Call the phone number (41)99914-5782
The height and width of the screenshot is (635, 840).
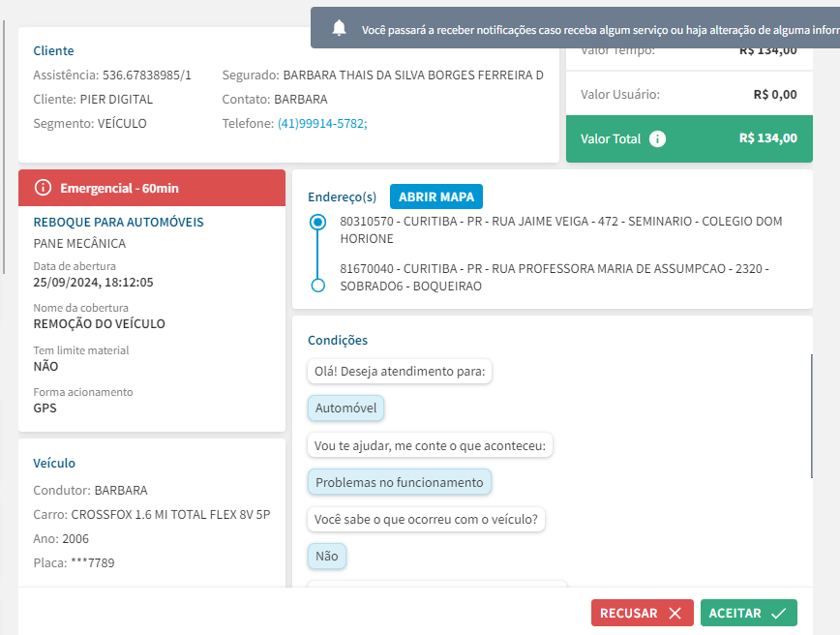click(x=322, y=123)
